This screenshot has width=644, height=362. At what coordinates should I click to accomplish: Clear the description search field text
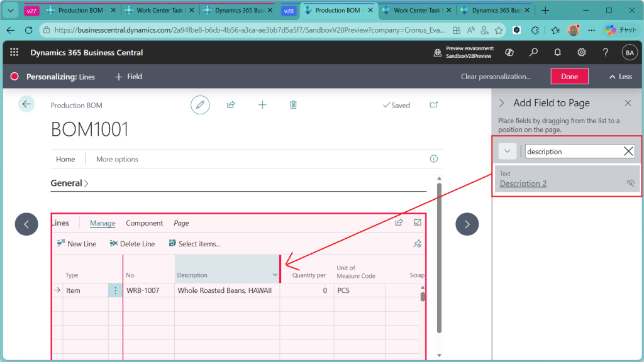(x=628, y=151)
